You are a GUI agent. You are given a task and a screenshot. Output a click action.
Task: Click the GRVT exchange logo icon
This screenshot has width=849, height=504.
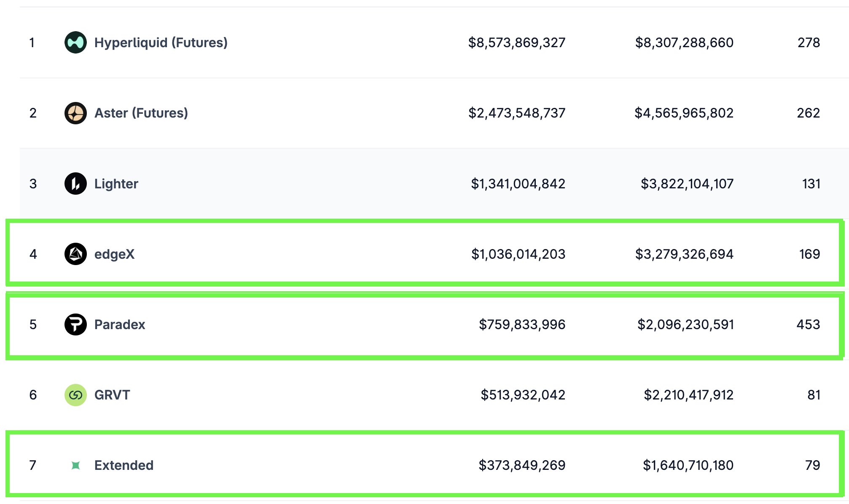point(75,395)
